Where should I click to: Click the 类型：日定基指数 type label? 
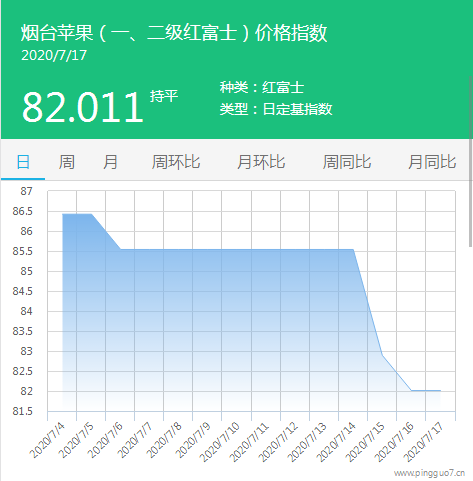pyautogui.click(x=276, y=109)
